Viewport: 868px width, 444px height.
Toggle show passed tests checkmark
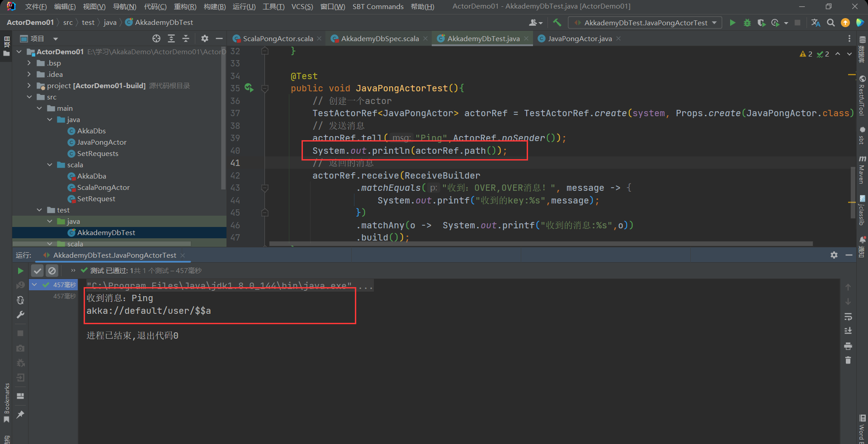point(38,271)
